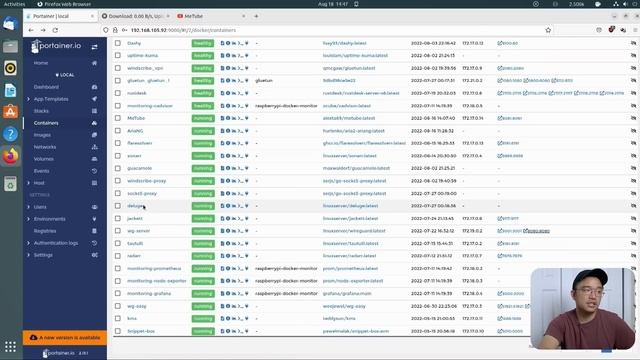Bookmark page with star icon
640x360 pixels.
[548, 30]
